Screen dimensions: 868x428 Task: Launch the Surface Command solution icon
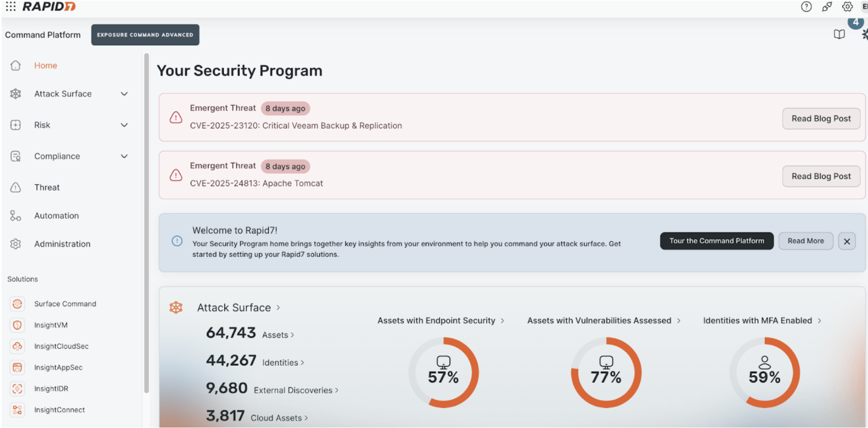click(17, 304)
